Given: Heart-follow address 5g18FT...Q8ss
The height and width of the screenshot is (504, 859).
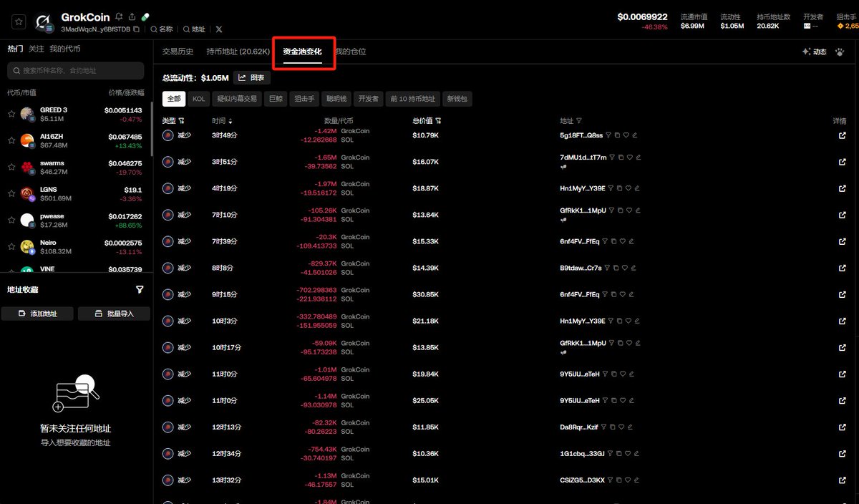Looking at the screenshot, I should [626, 135].
